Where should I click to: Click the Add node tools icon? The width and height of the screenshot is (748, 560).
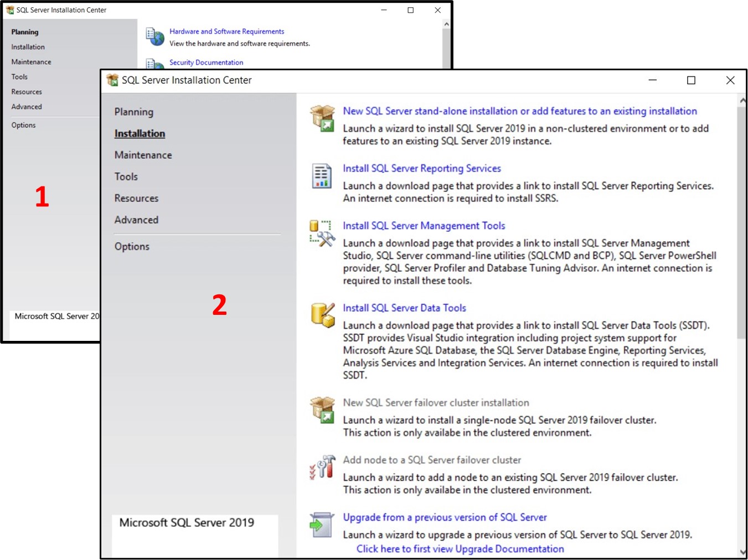[322, 467]
